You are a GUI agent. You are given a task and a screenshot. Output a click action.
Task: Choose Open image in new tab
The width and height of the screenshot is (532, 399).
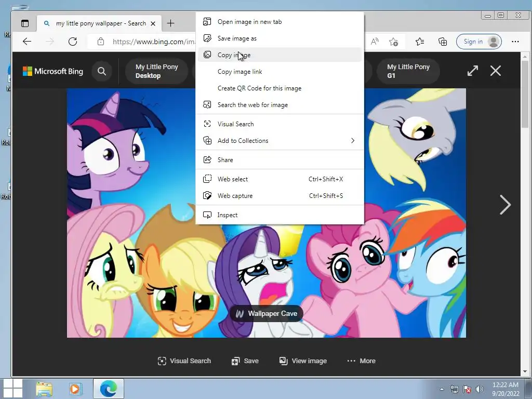(280, 22)
